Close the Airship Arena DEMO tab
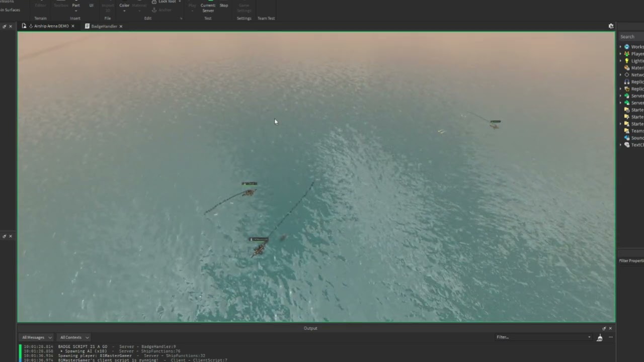 (x=73, y=26)
